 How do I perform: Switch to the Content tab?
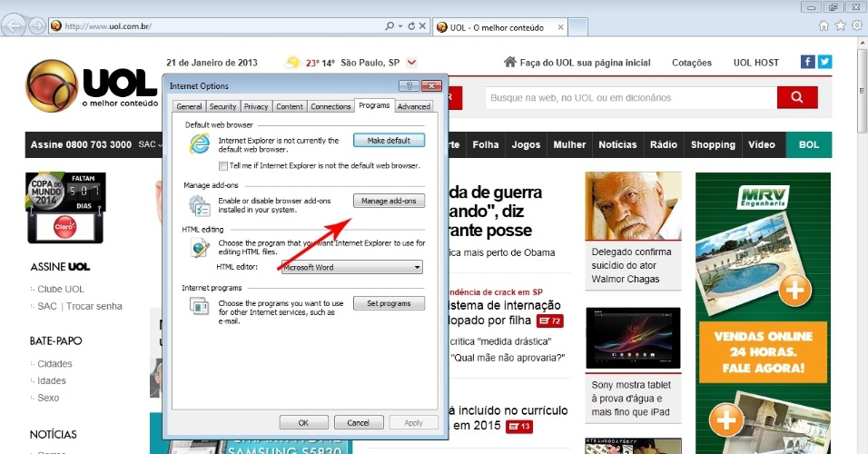tap(290, 106)
